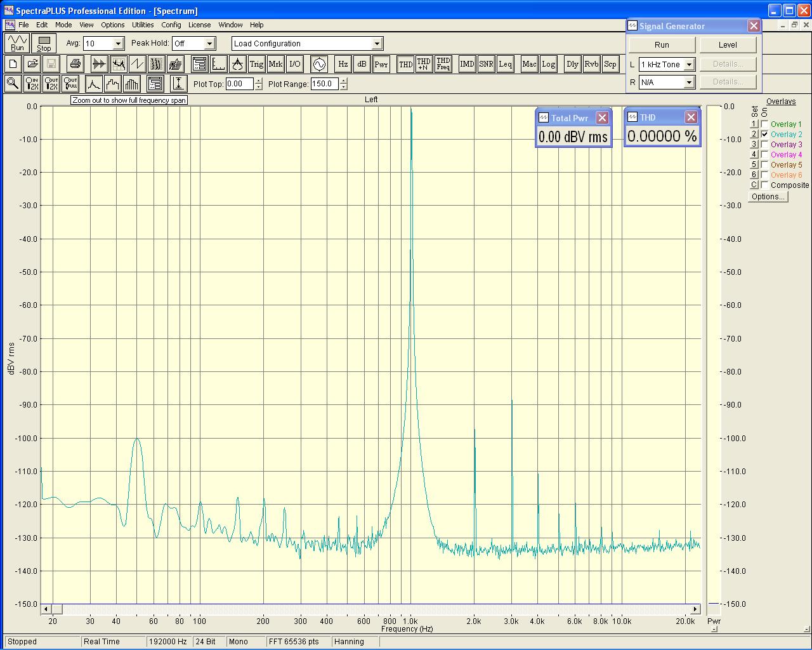Select the bar graph plot style icon
This screenshot has width=812, height=650.
132,84
